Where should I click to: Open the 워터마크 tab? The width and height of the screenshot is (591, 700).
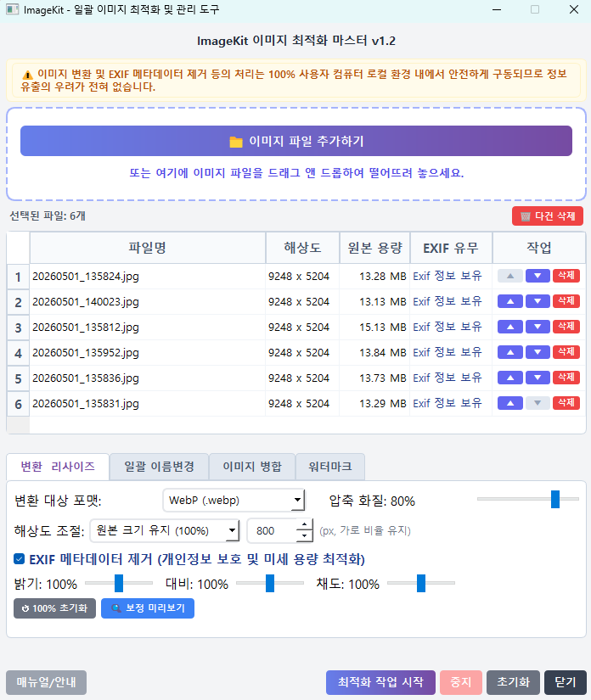pyautogui.click(x=330, y=467)
